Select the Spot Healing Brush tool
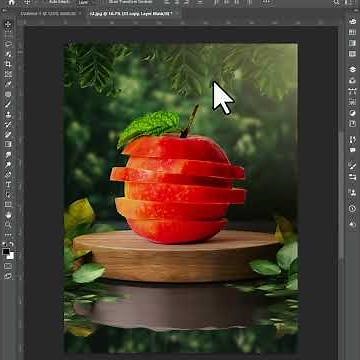Screen dimensions: 360x360 (x=8, y=94)
